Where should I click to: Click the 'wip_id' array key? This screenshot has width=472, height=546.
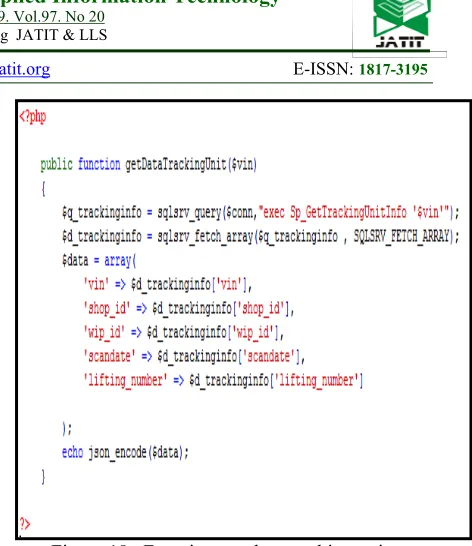(x=104, y=332)
